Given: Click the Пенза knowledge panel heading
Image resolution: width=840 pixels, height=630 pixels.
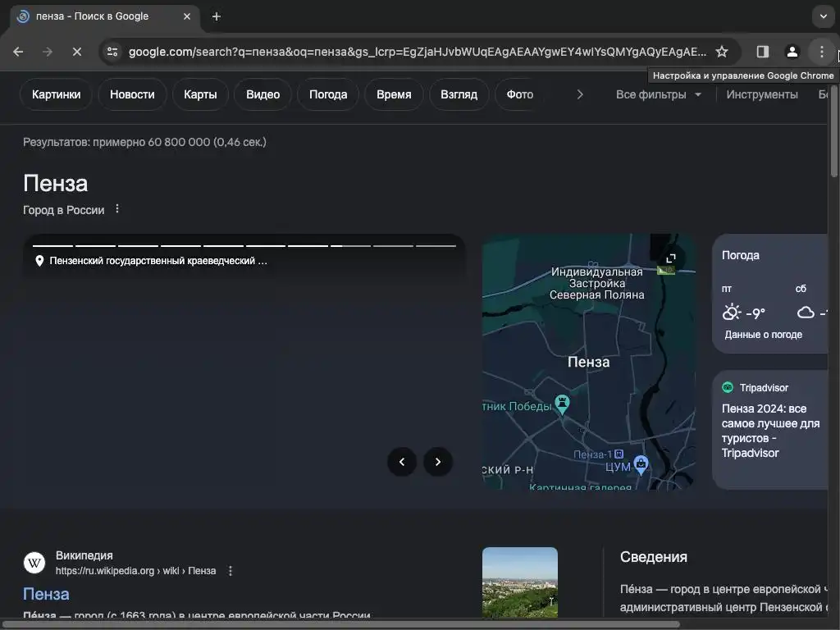Looking at the screenshot, I should (56, 183).
